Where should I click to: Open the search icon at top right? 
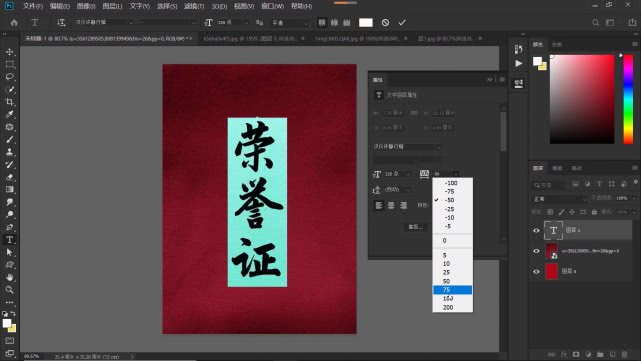point(596,23)
